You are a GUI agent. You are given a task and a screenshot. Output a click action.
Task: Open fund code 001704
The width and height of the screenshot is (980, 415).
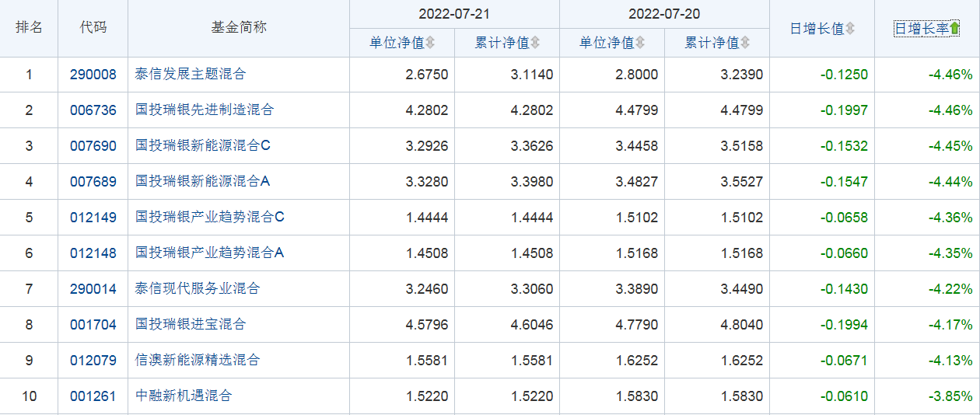click(x=93, y=325)
